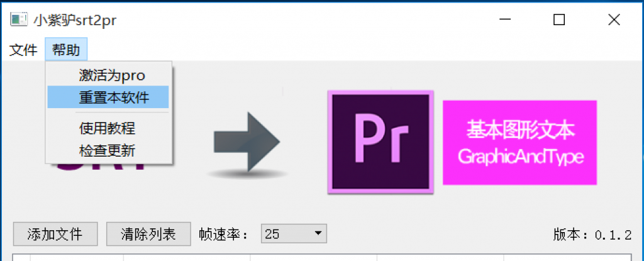This screenshot has height=261, width=644.
Task: Close the 小紫驴srt2pr window
Action: [x=614, y=19]
